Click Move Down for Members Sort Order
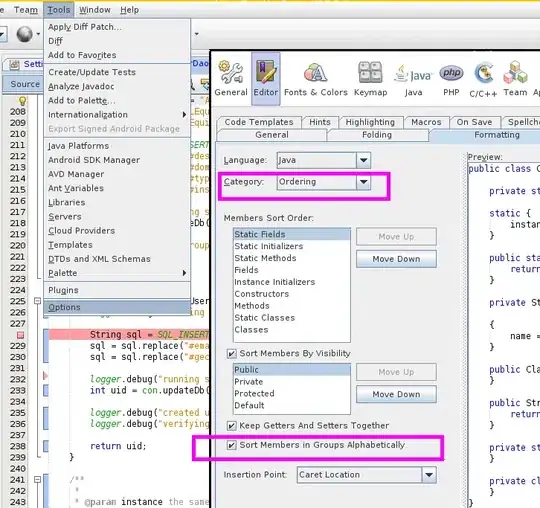 [396, 259]
